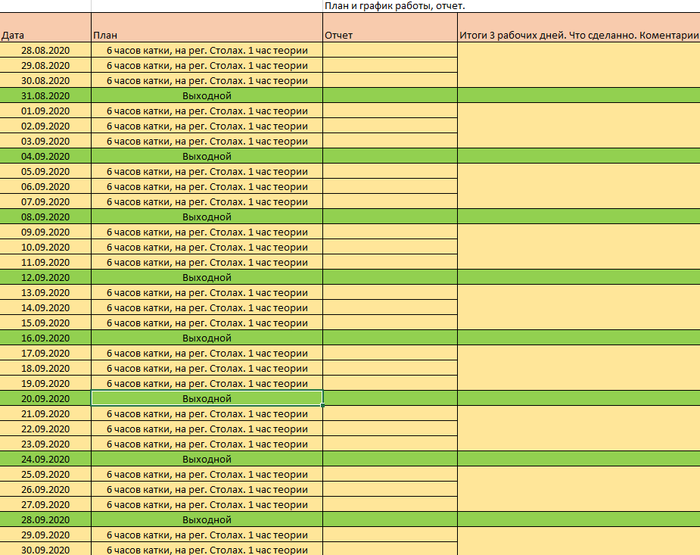Click 'Выходной' cell in the 16.09.2020 row
Screen dimensions: 700x555
click(207, 338)
